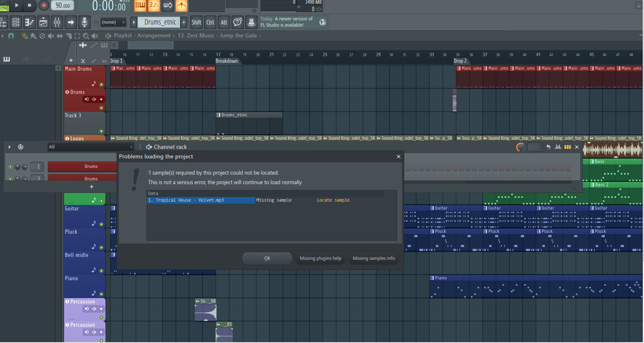
Task: Open the pattern selector Drums_etnic dropdown
Action: (x=159, y=22)
